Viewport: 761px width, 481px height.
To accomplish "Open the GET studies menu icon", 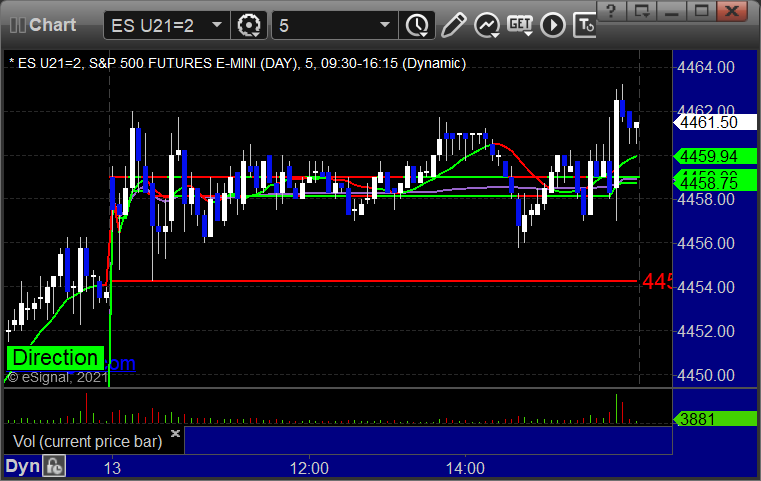I will coord(520,25).
